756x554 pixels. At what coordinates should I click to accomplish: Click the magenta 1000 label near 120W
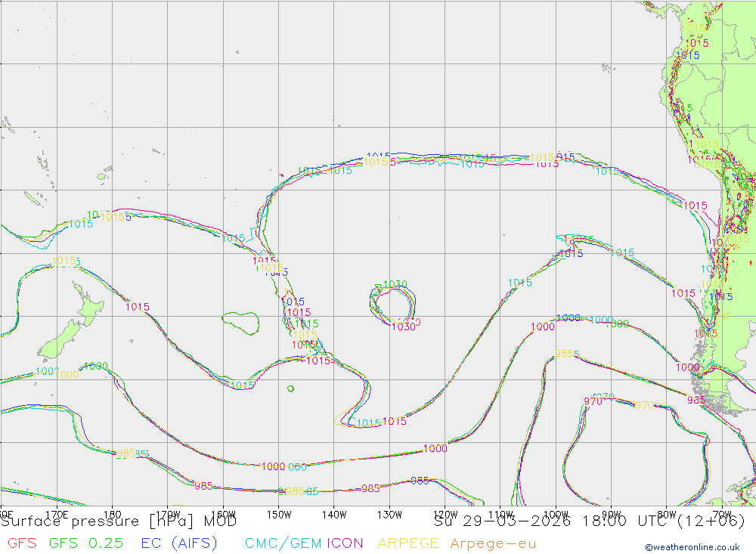[x=435, y=448]
